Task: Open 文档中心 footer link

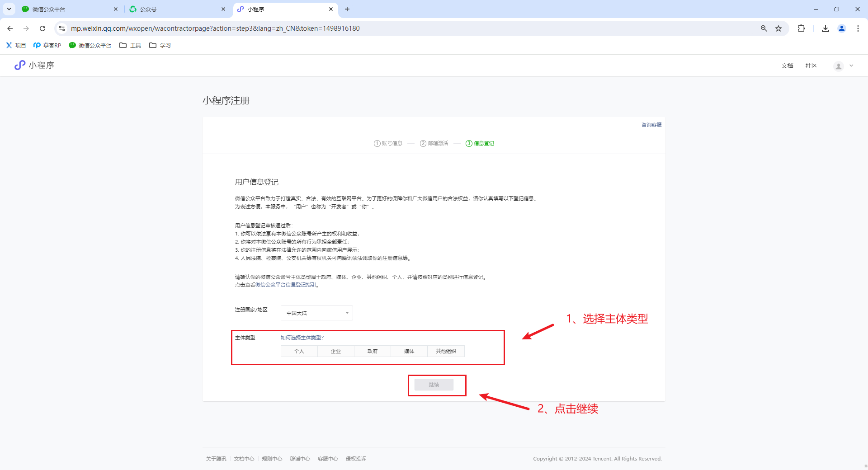Action: [x=244, y=459]
